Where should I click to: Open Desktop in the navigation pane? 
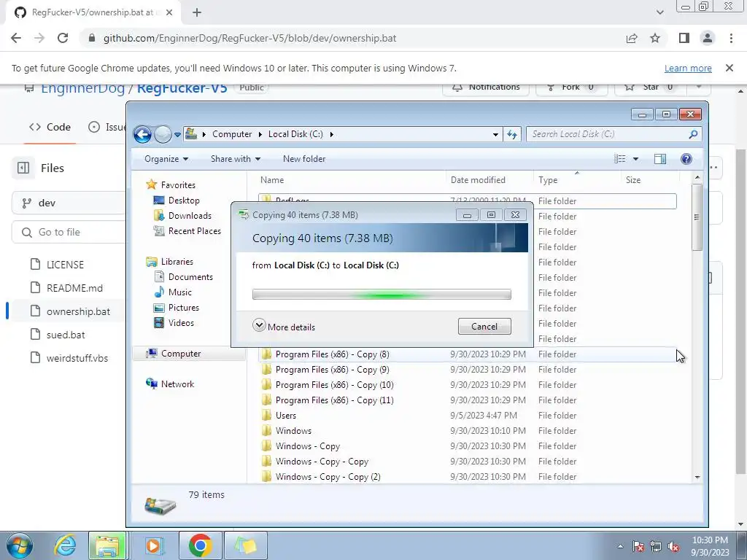click(x=184, y=201)
